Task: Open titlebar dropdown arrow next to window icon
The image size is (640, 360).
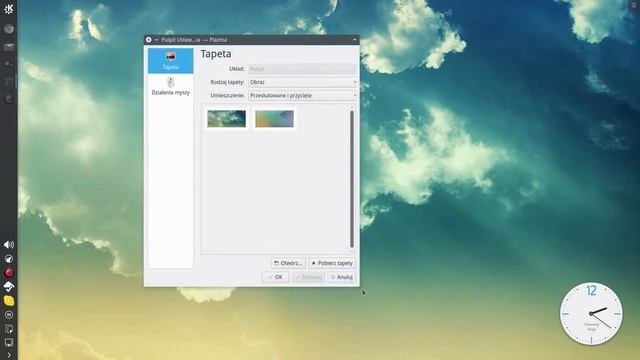Action: point(156,40)
